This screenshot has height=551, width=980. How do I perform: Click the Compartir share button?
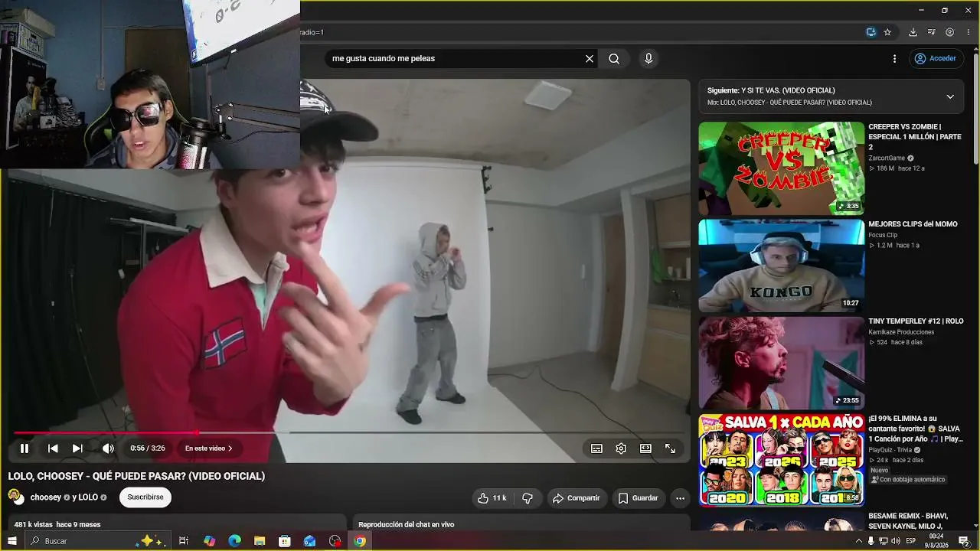(576, 498)
